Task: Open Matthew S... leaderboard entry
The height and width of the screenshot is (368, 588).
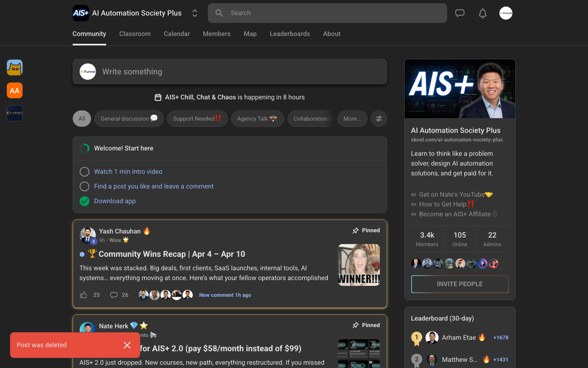Action: (x=460, y=360)
